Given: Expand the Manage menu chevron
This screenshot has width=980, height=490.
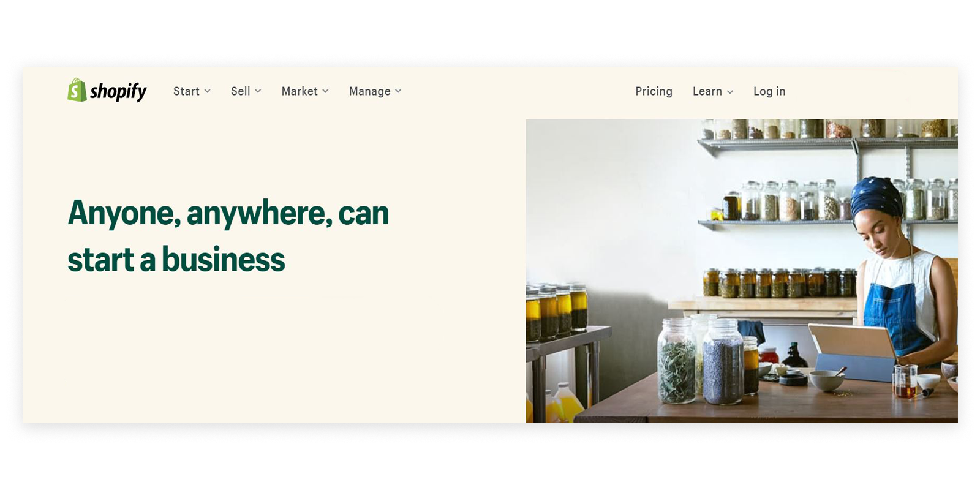Looking at the screenshot, I should 398,91.
